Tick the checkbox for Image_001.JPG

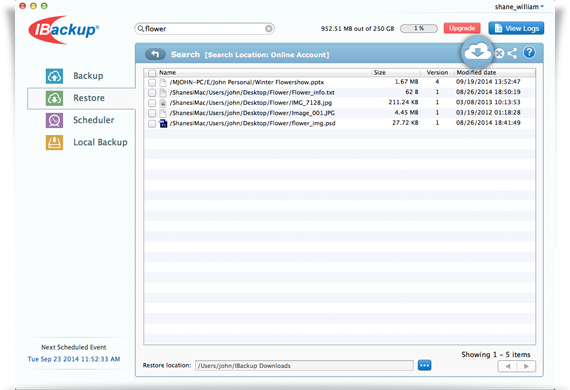pyautogui.click(x=152, y=113)
